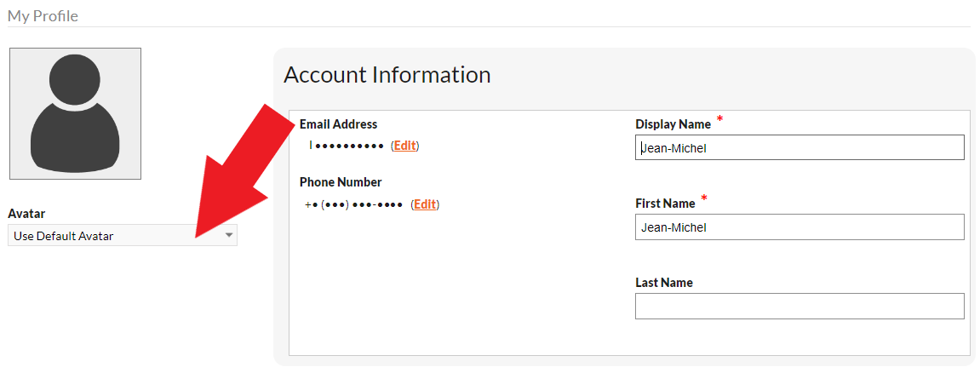Select the Use Default Avatar combo box text
This screenshot has height=373, width=980.
(64, 236)
